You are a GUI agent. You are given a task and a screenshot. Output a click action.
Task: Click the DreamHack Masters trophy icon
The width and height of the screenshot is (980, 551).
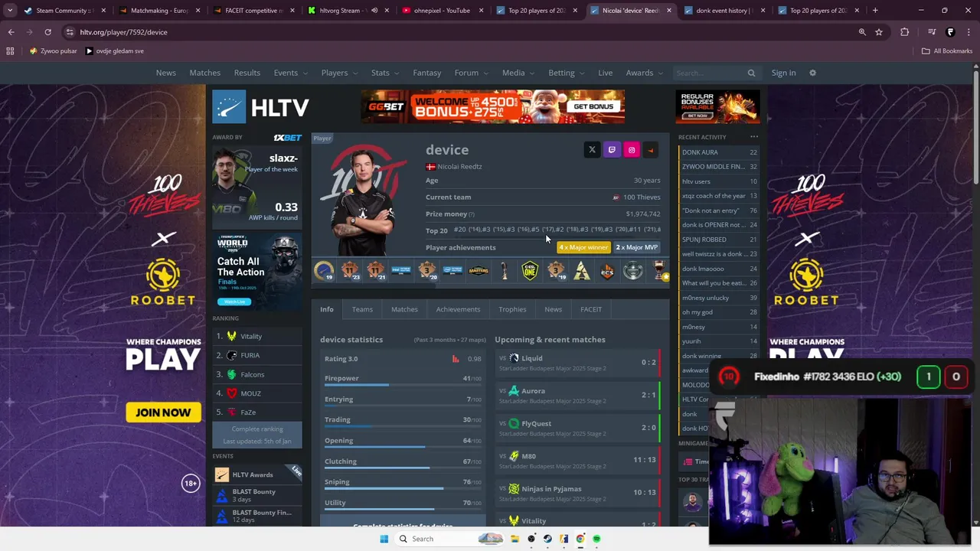coord(479,271)
